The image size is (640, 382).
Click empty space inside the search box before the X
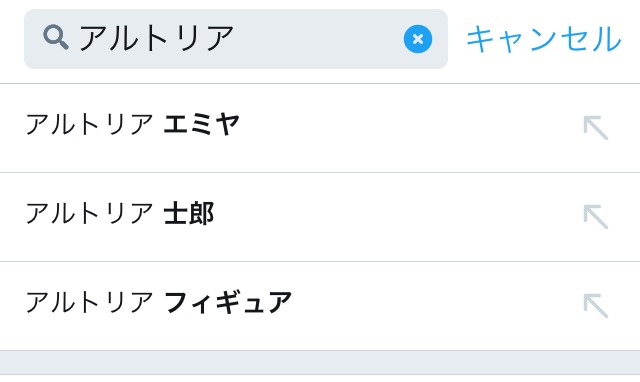click(318, 39)
